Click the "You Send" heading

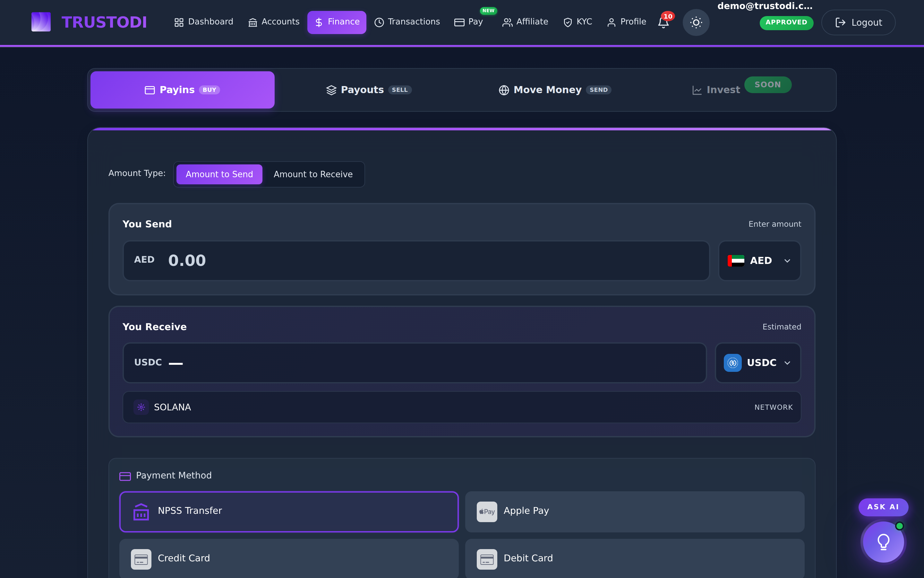pyautogui.click(x=147, y=224)
